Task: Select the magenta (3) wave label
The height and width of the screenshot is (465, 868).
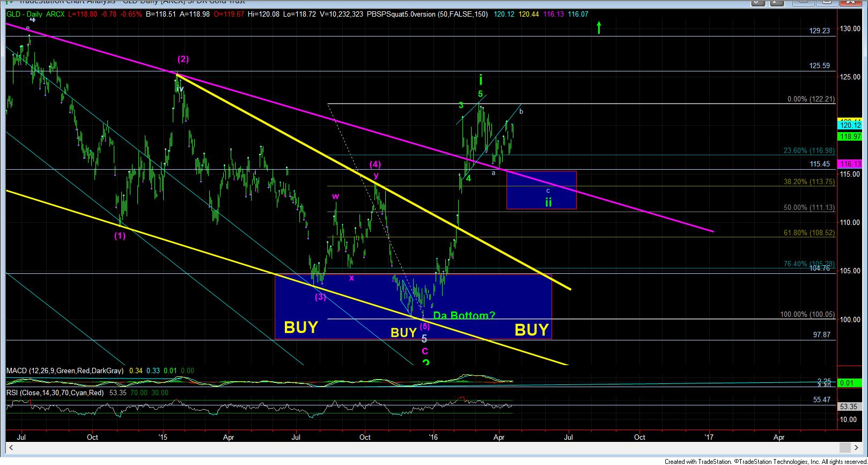Action: tap(320, 296)
